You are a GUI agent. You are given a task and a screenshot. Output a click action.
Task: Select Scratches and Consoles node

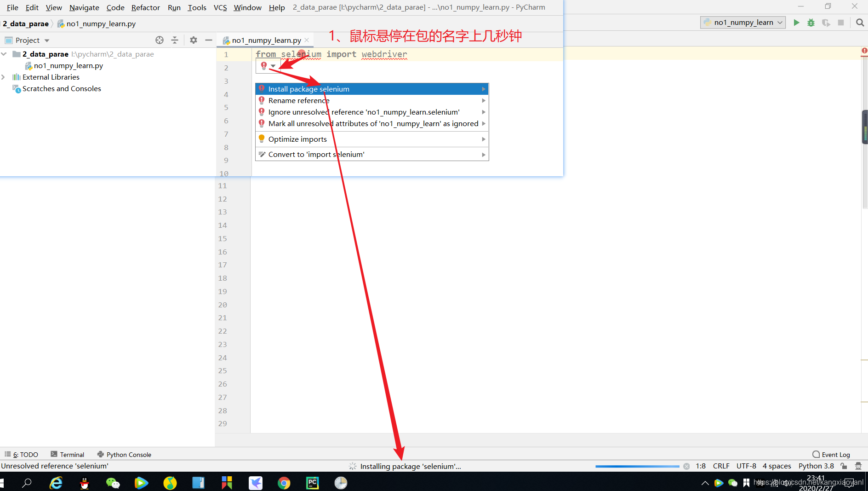pos(62,88)
